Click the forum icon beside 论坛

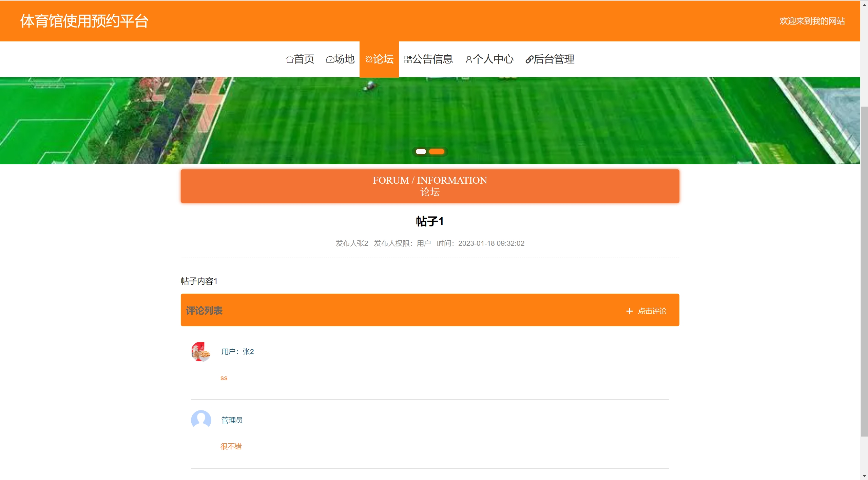coord(369,60)
